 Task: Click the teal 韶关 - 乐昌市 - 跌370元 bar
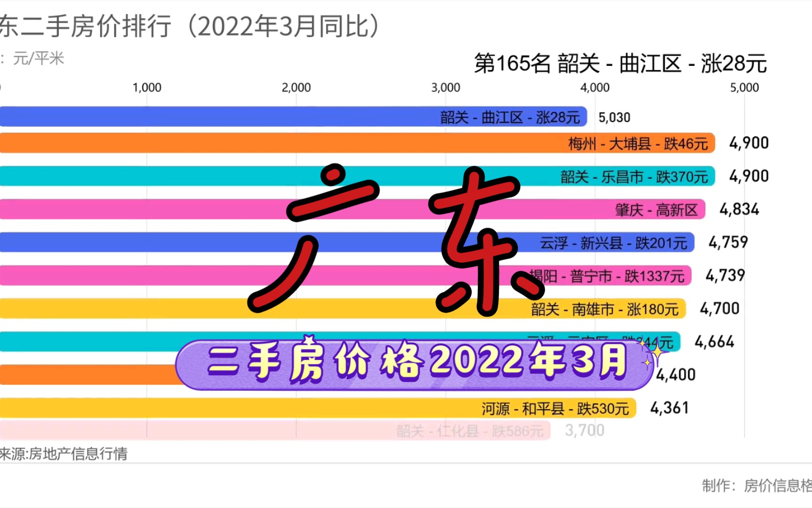tap(357, 176)
